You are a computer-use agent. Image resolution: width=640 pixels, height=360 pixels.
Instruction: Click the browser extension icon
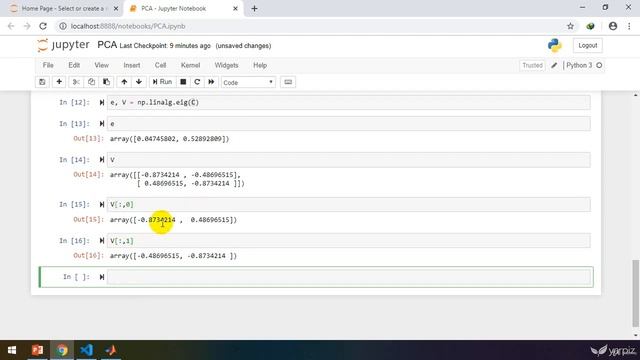tap(591, 26)
